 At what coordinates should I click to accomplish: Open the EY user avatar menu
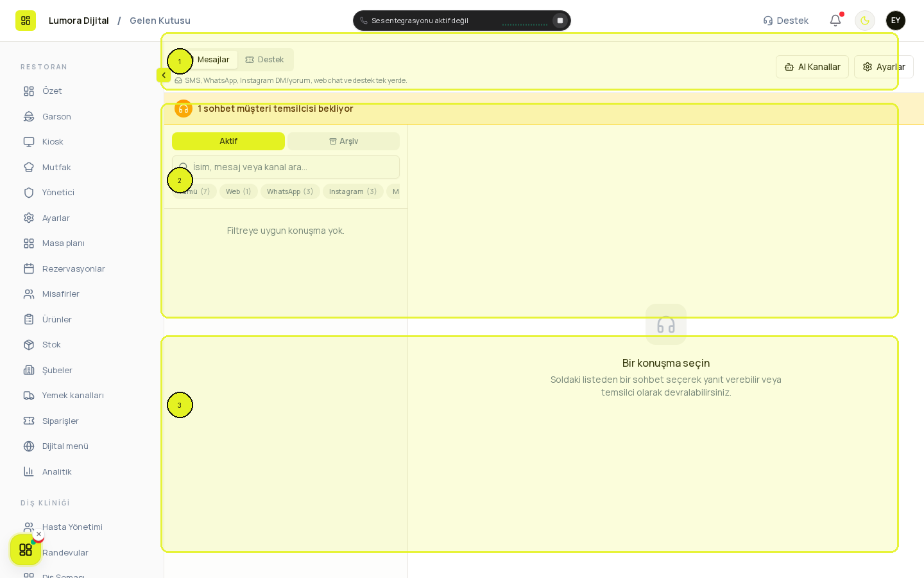pos(896,21)
